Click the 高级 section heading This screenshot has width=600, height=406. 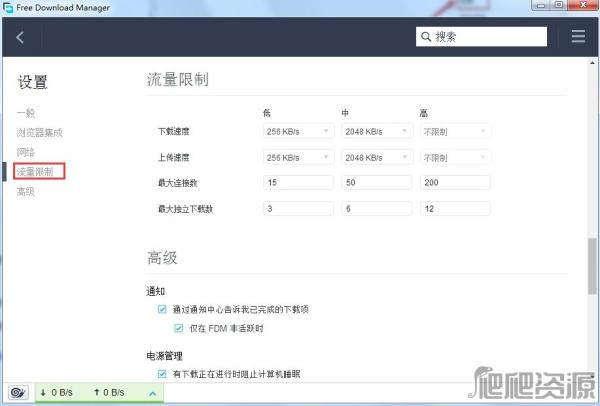(162, 258)
